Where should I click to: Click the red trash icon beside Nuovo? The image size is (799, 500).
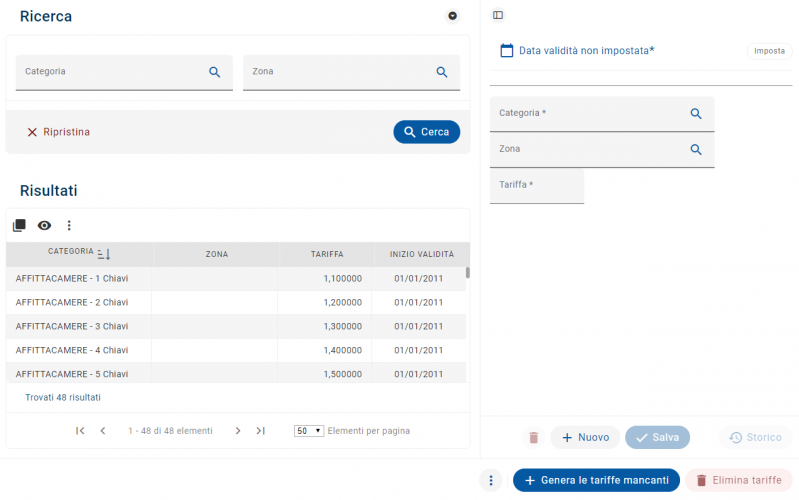(533, 437)
